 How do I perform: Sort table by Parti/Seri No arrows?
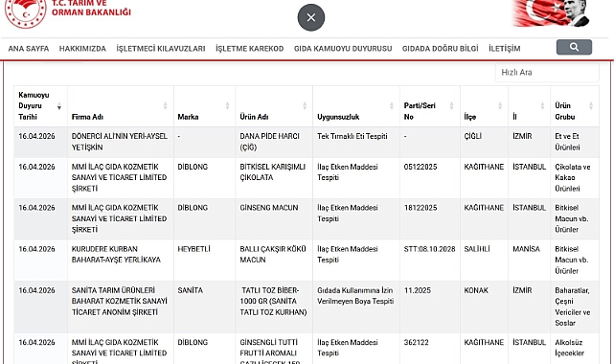click(451, 105)
